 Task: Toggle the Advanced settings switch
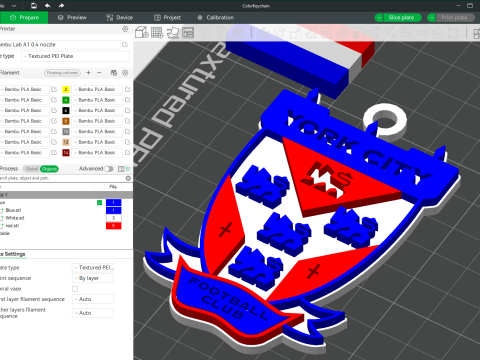[x=109, y=169]
